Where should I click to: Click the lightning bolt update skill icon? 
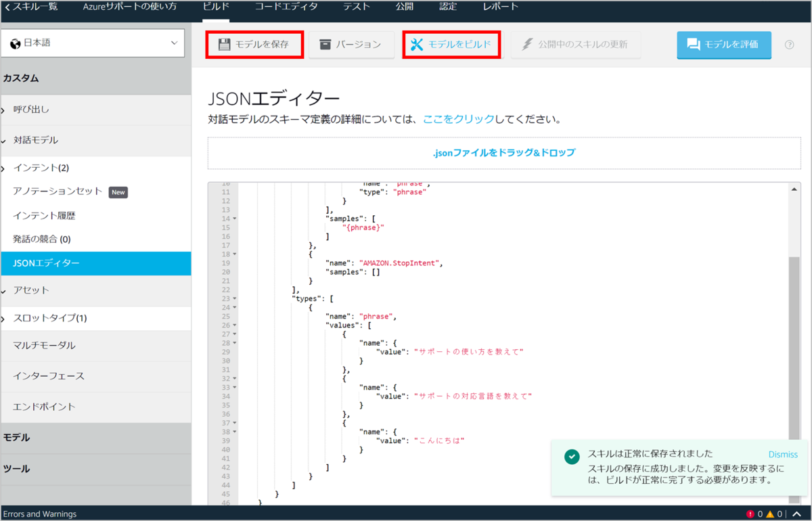click(527, 45)
